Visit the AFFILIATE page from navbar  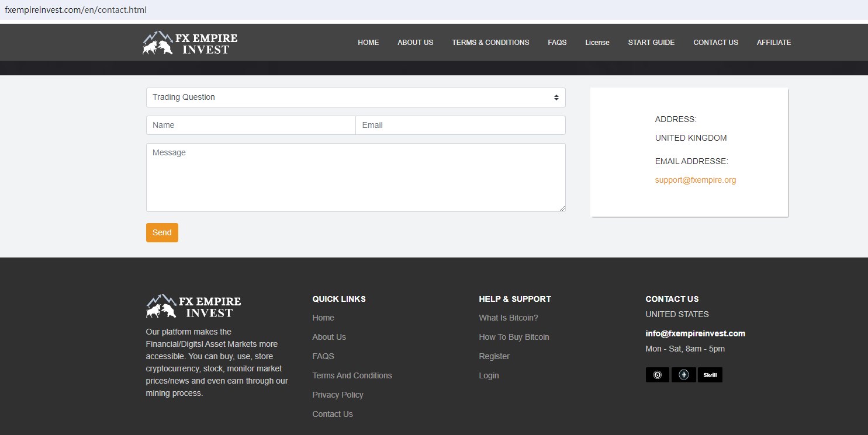click(773, 43)
